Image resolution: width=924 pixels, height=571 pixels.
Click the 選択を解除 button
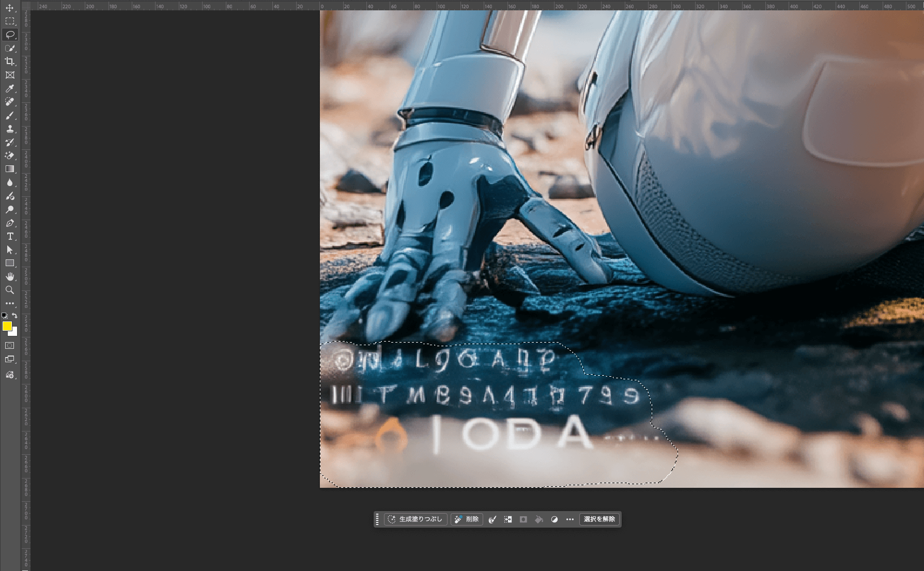coord(599,519)
